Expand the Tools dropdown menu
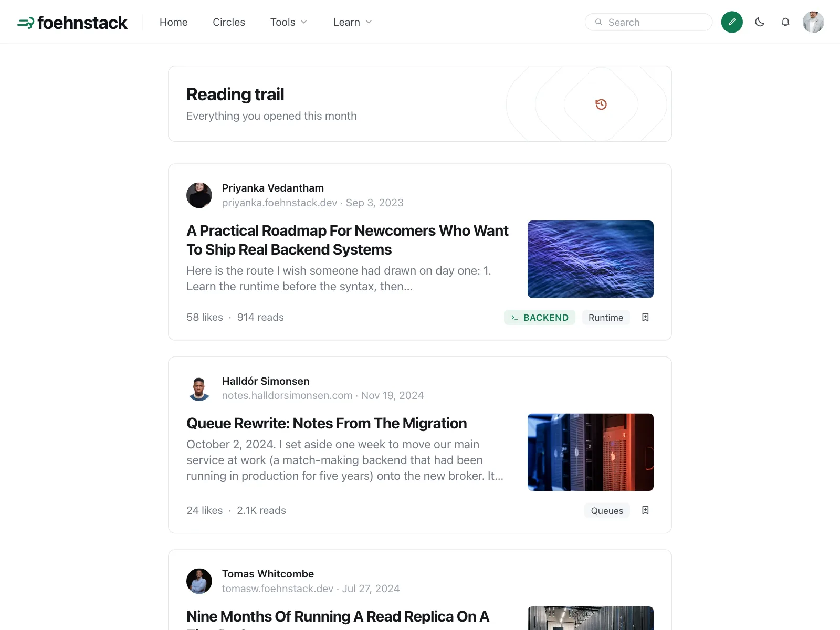The width and height of the screenshot is (840, 630). (x=289, y=22)
